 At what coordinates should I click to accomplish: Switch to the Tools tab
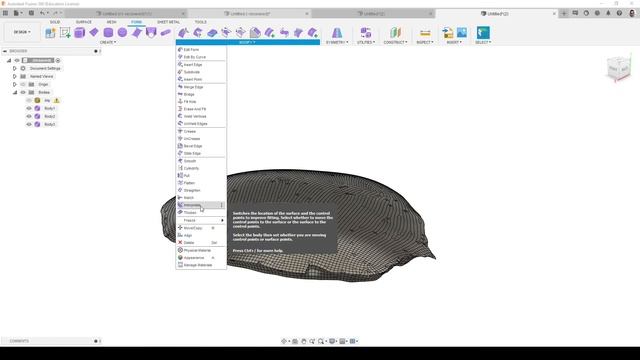coord(200,22)
